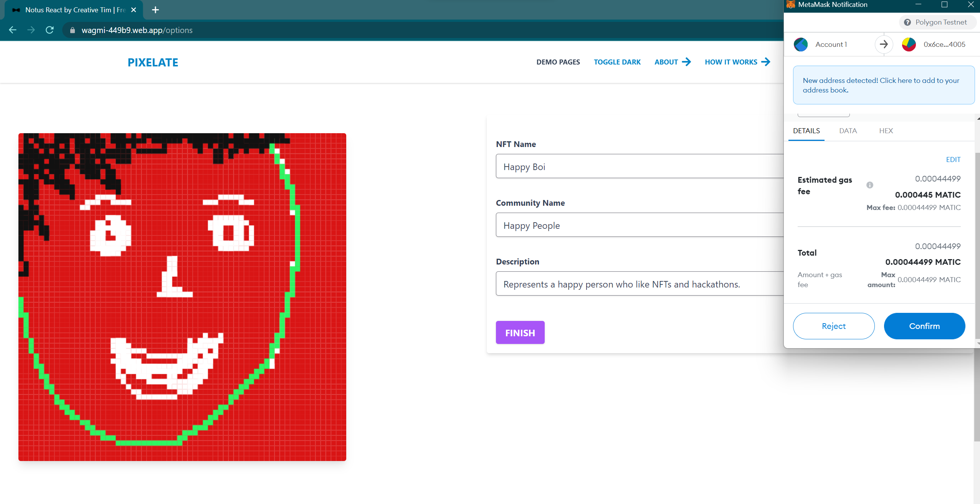Click the gas fee info icon

pos(870,185)
